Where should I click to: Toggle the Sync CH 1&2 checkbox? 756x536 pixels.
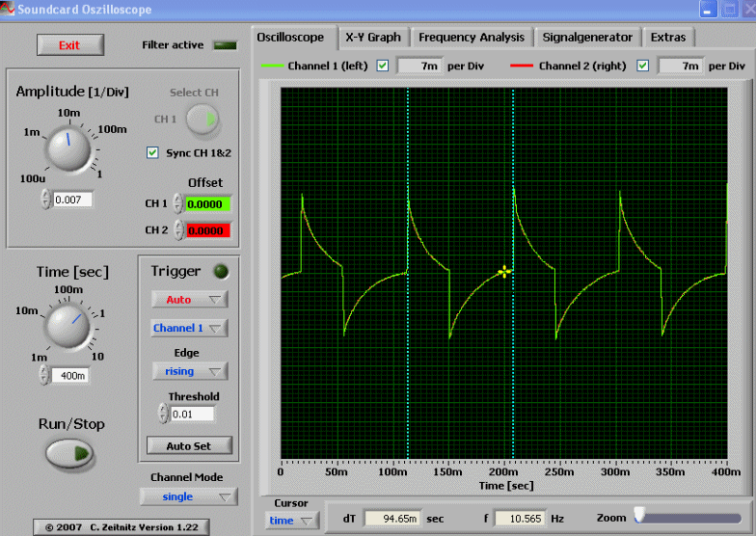click(152, 152)
